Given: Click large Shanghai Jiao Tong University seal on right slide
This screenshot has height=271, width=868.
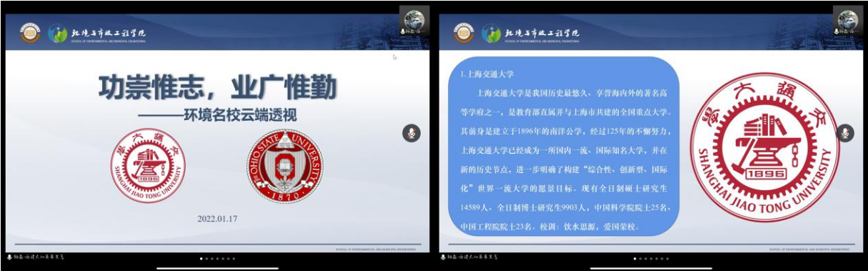Looking at the screenshot, I should tap(764, 147).
